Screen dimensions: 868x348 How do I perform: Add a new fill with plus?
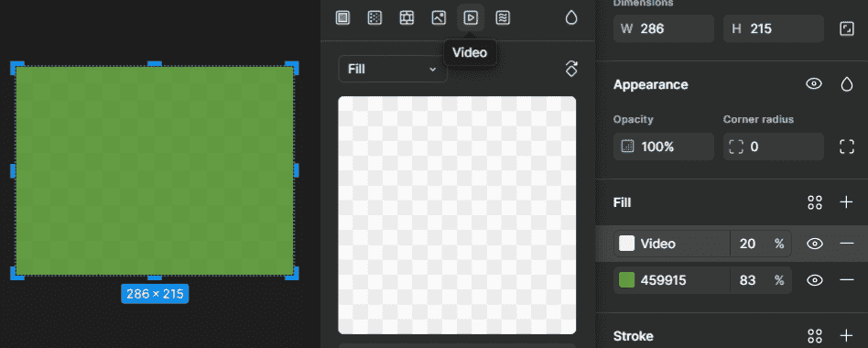(846, 202)
